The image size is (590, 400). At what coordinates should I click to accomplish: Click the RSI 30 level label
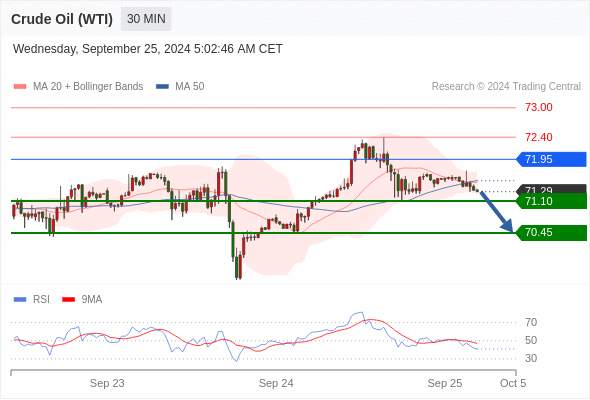(531, 358)
